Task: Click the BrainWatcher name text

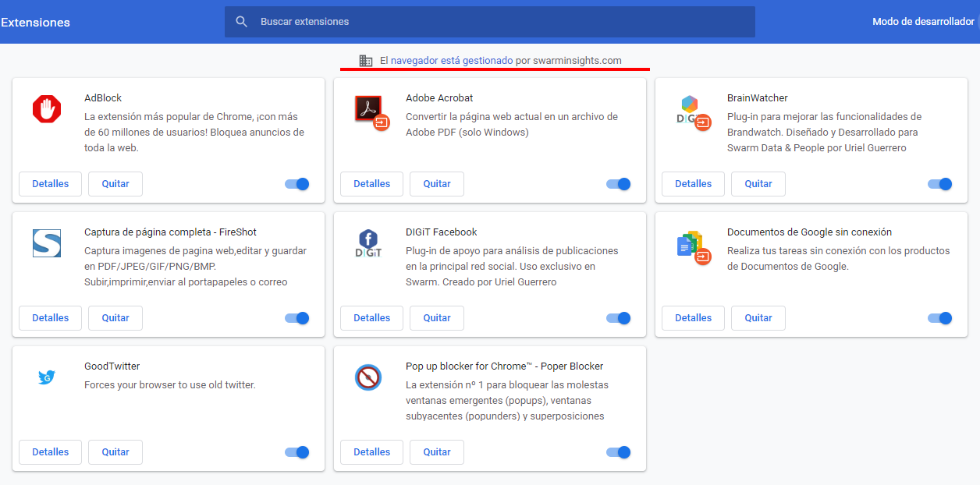Action: (758, 98)
